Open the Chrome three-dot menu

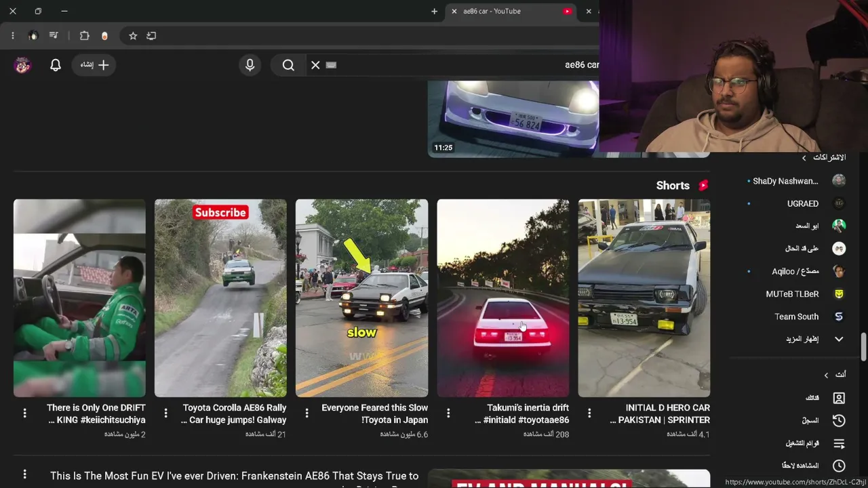13,35
